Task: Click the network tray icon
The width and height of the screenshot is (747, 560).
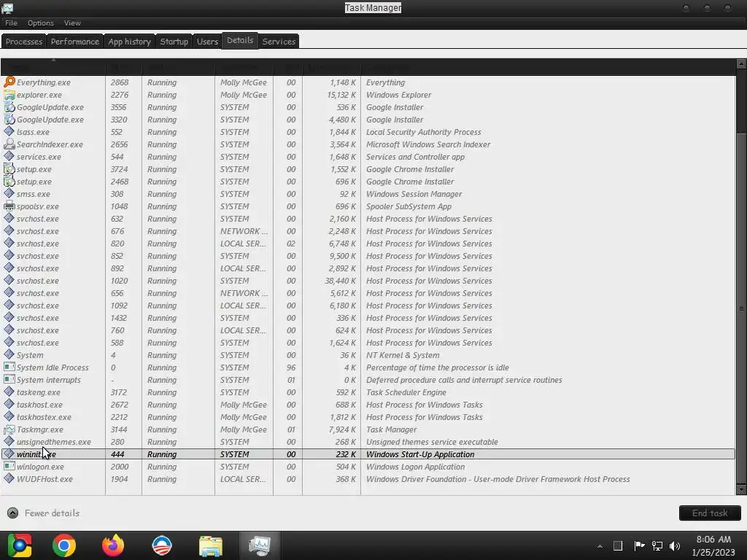Action: tap(657, 545)
